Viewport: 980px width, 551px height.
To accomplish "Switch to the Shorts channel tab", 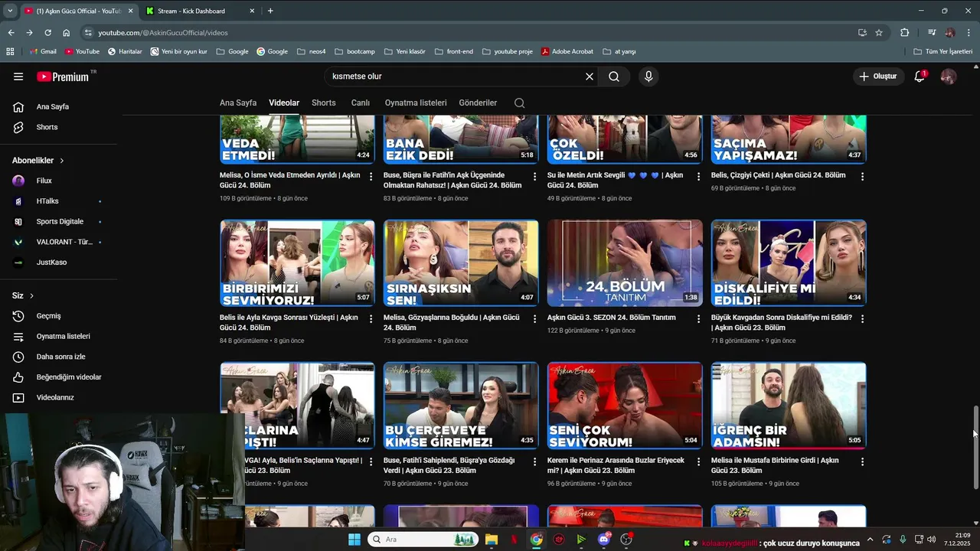I will pyautogui.click(x=324, y=103).
